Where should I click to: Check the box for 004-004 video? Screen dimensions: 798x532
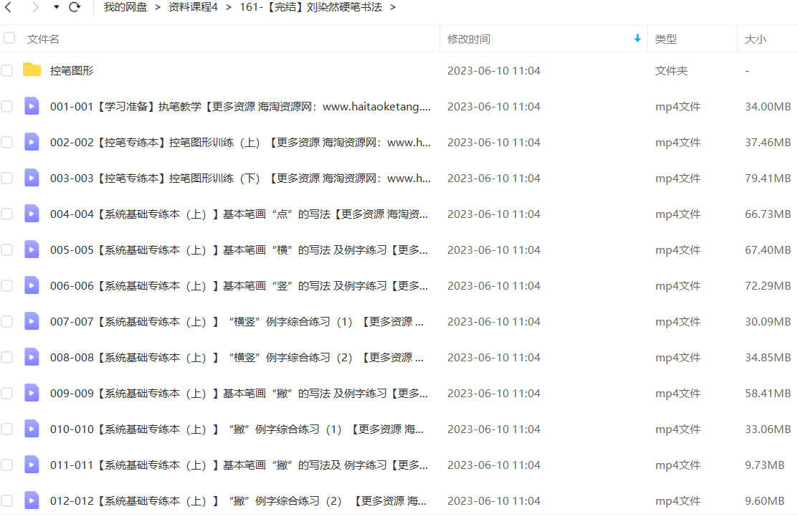click(x=6, y=214)
